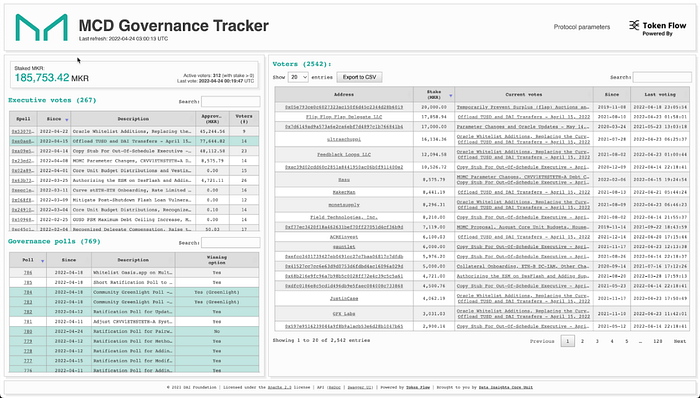Open governance poll 784
Screen dimensions: 700x398
(28, 292)
